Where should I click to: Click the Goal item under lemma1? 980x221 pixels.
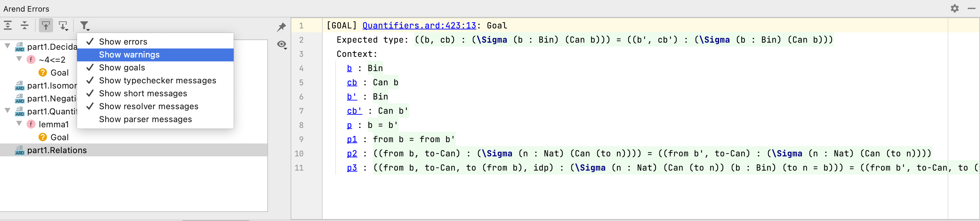pos(60,137)
